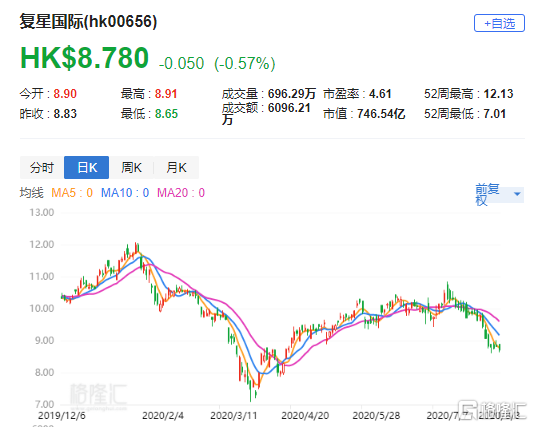Switch to the 分时 chart tab
The image size is (533, 427).
42,168
